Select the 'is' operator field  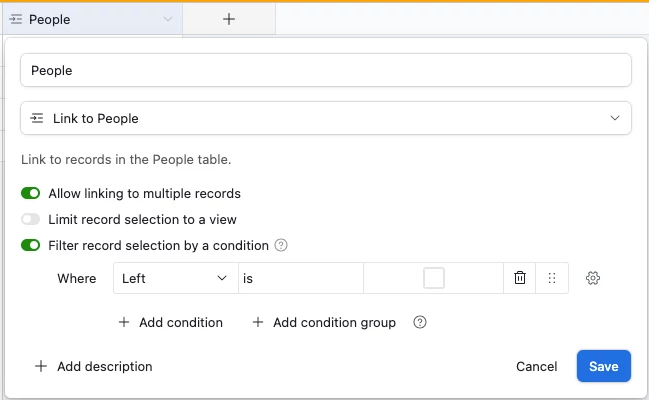(x=301, y=278)
